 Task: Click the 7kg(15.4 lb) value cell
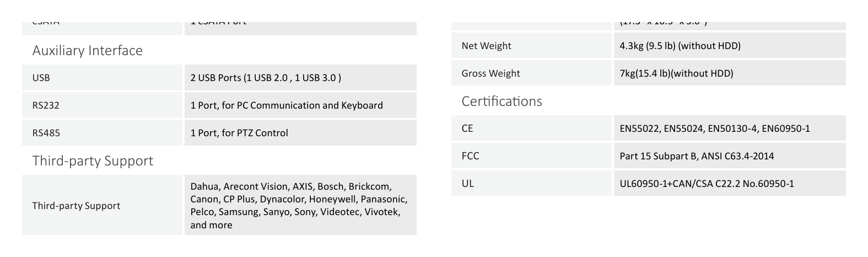[730, 73]
